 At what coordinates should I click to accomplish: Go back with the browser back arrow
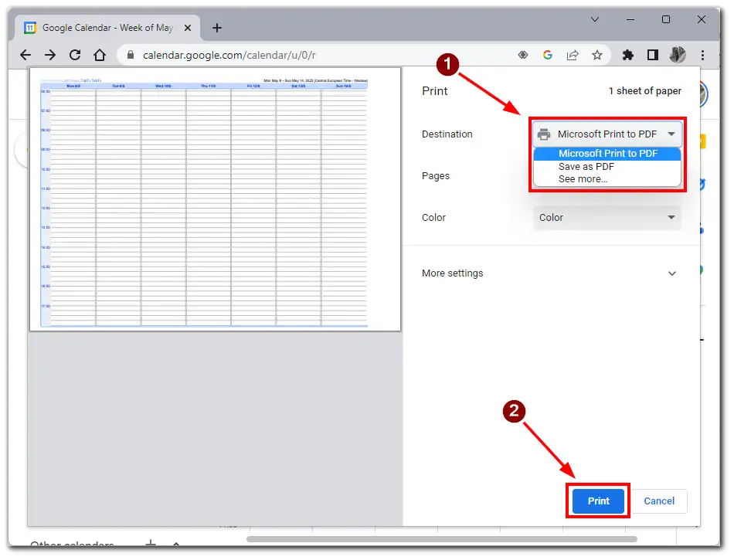pos(25,55)
